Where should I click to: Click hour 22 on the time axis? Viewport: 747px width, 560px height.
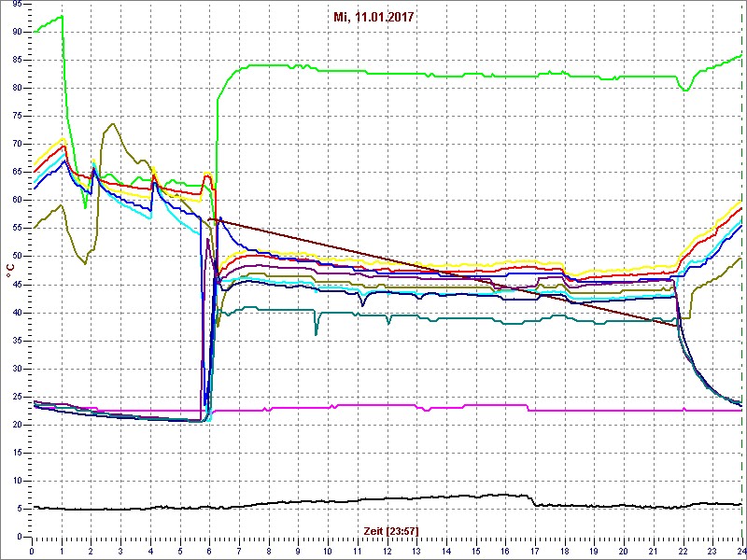684,551
